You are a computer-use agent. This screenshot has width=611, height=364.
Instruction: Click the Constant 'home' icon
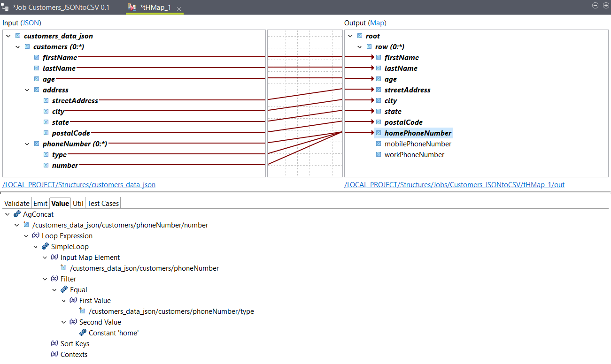pyautogui.click(x=83, y=333)
